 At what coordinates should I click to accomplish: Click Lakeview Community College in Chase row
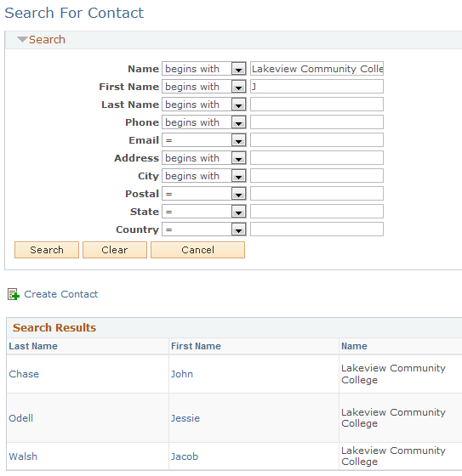[393, 374]
